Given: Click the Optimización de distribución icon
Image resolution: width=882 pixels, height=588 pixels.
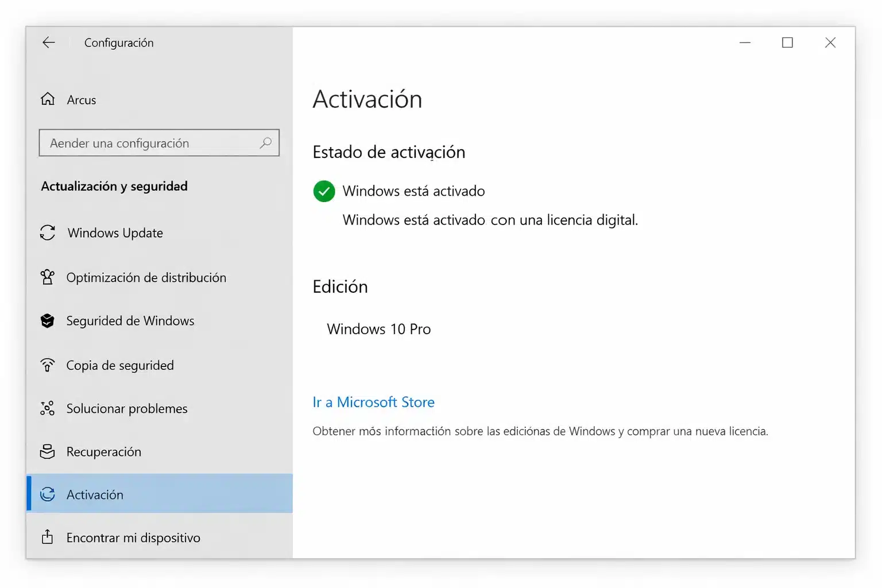Looking at the screenshot, I should [x=48, y=277].
